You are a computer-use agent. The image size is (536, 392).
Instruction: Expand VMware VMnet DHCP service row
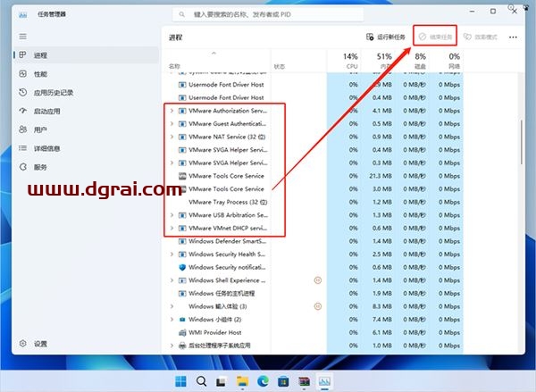(x=172, y=228)
